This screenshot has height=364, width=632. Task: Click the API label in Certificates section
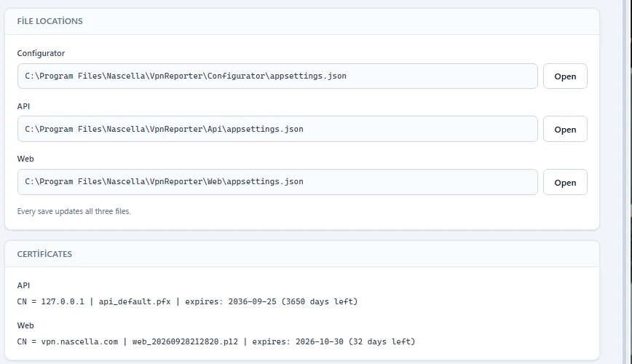click(x=23, y=285)
